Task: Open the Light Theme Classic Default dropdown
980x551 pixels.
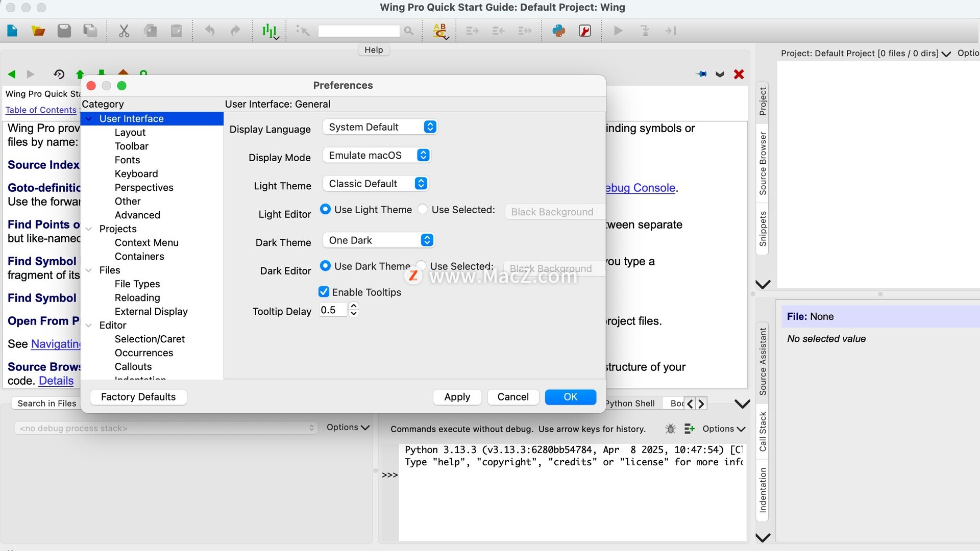Action: tap(376, 184)
